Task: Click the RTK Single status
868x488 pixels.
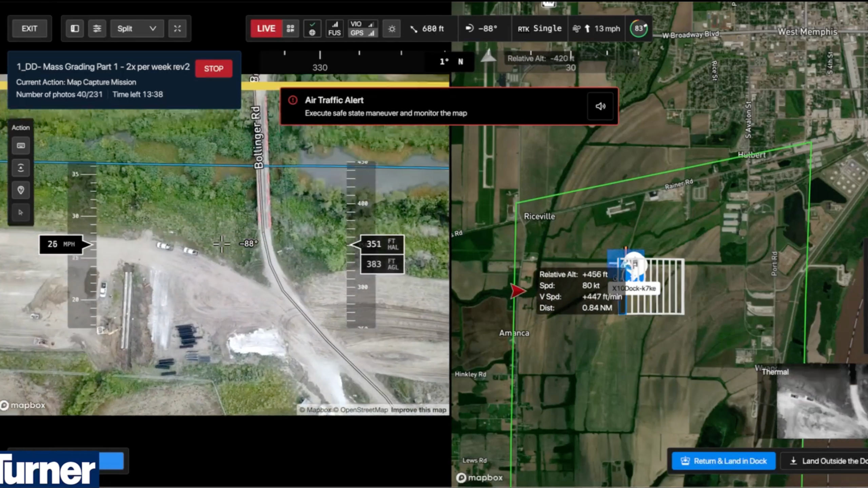Action: [x=539, y=28]
